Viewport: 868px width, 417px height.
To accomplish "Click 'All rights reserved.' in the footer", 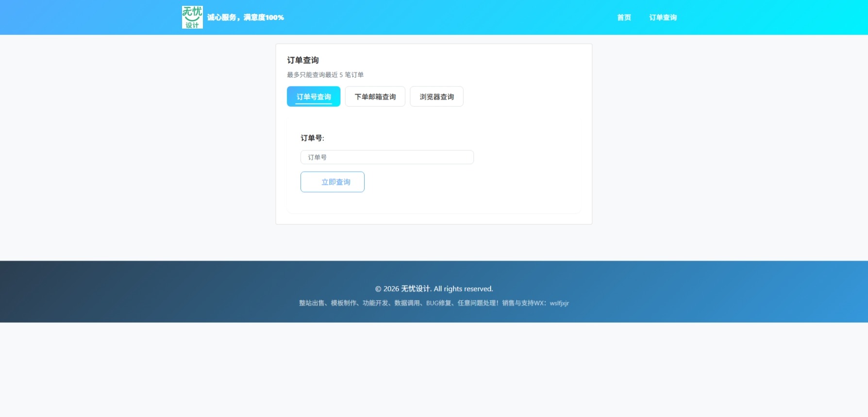I will 463,289.
